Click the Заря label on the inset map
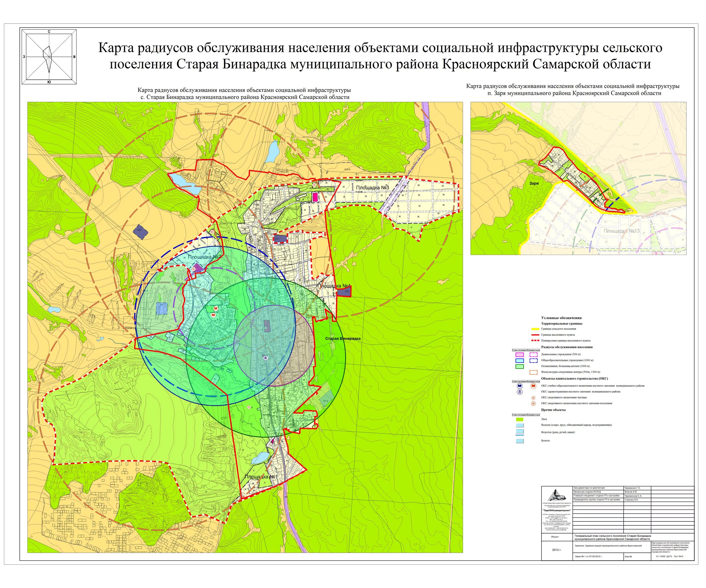Viewport: 706px width, 588px height. [534, 183]
